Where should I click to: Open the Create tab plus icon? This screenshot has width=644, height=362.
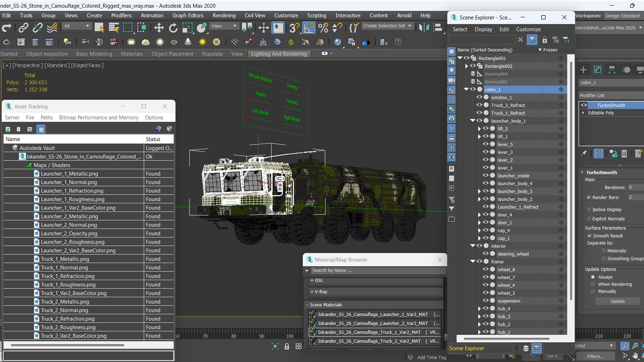coord(583,70)
